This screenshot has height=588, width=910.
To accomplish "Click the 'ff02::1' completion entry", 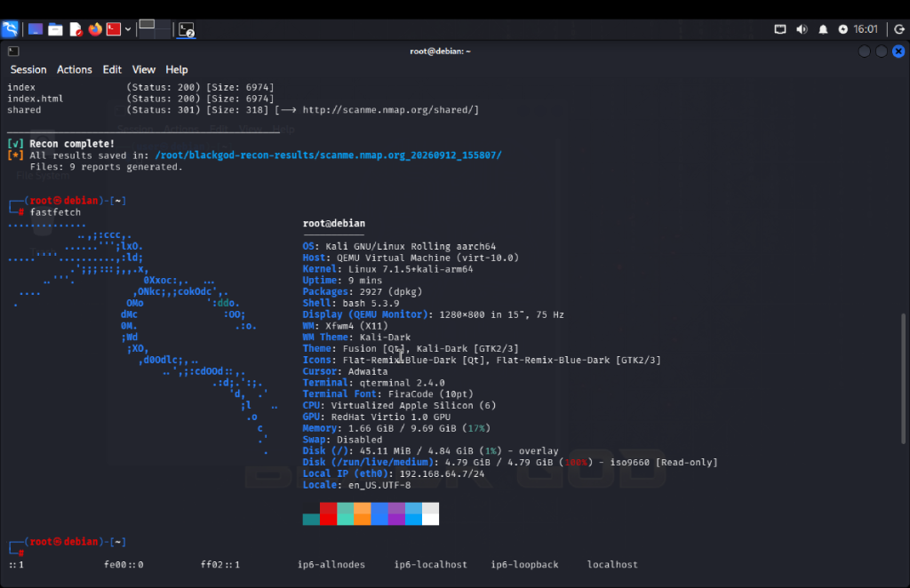I will (220, 564).
